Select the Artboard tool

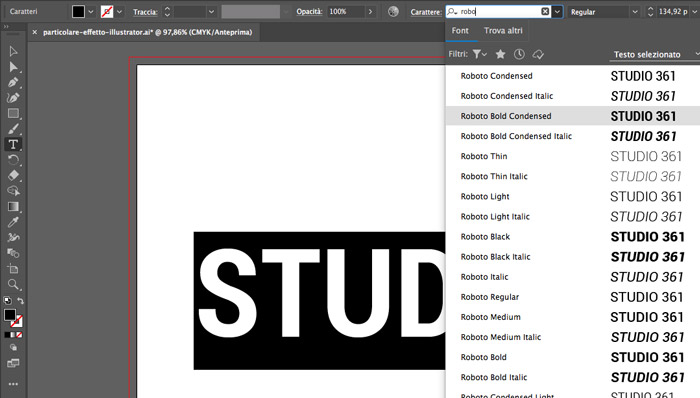13,269
